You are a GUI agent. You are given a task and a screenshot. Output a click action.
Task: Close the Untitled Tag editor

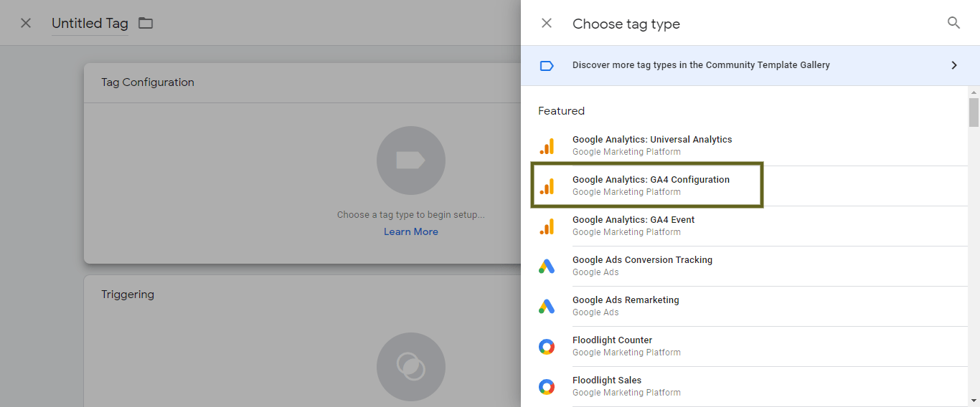[26, 23]
